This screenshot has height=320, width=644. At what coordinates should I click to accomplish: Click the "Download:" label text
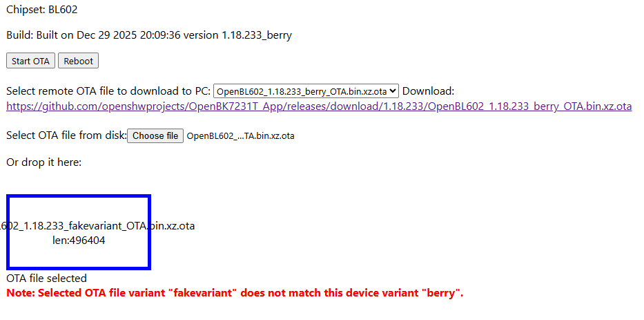(428, 91)
